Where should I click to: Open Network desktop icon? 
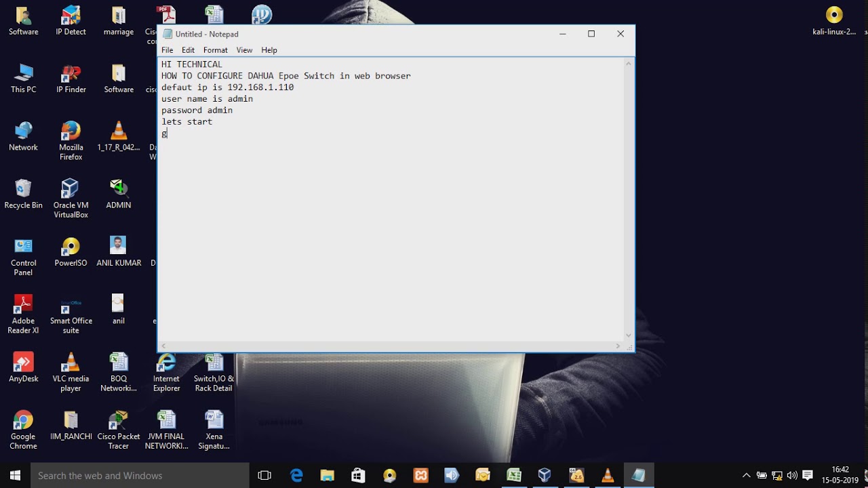tap(24, 136)
